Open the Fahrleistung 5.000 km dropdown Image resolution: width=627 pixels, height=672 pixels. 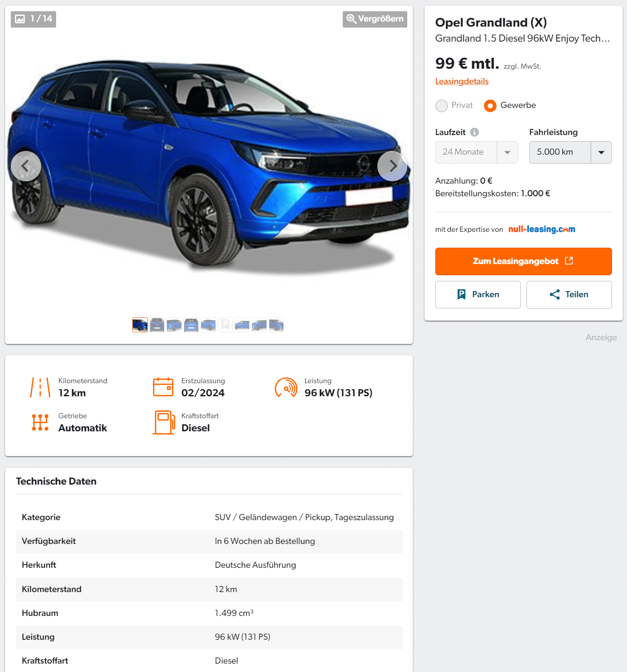[x=570, y=152]
